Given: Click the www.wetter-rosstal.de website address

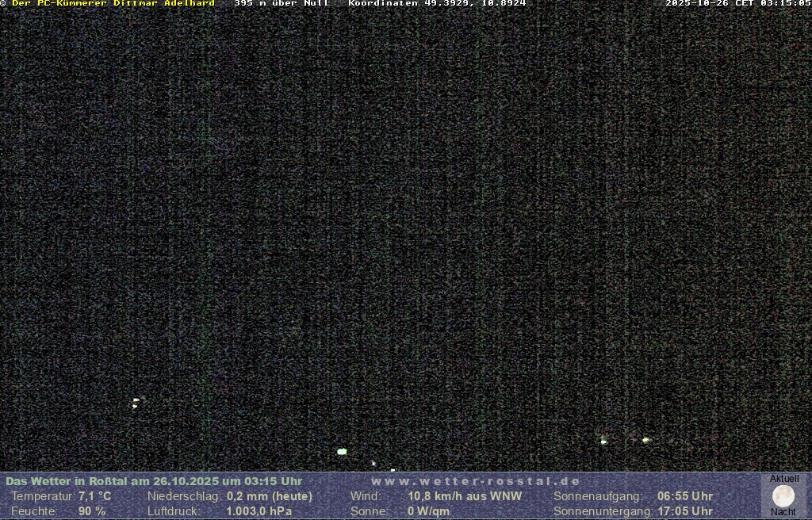Looking at the screenshot, I should coord(476,481).
